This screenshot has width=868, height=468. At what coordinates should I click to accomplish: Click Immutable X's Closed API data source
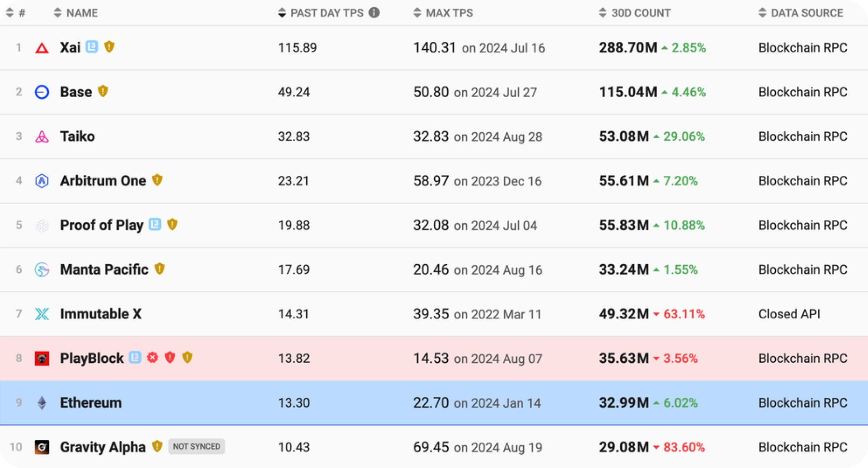[789, 314]
